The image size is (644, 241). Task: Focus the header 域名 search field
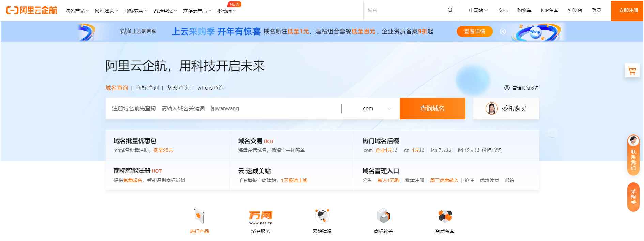click(x=405, y=10)
